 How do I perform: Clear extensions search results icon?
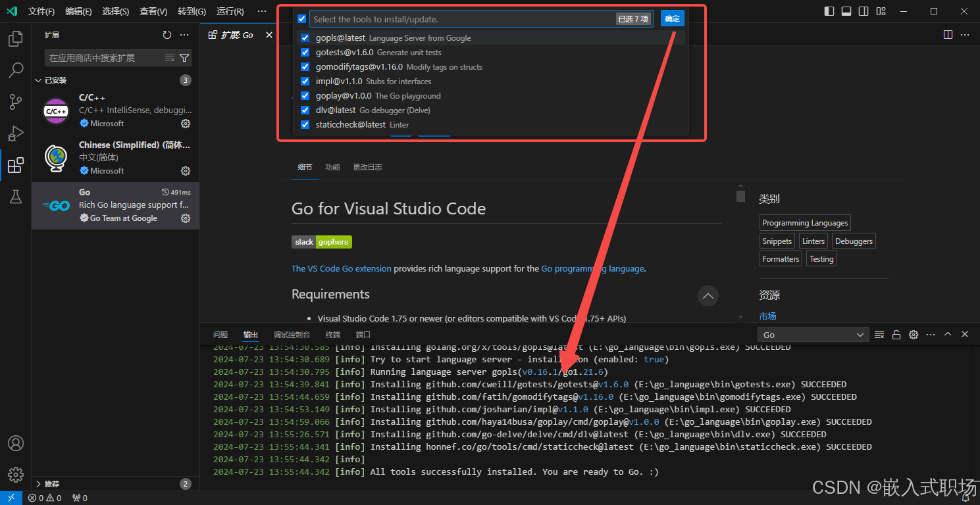point(169,58)
